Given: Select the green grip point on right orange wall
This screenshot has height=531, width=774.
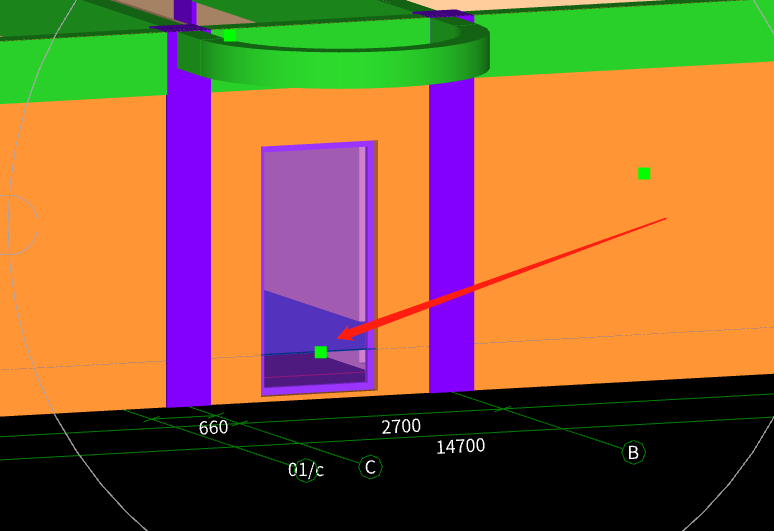Looking at the screenshot, I should [644, 173].
